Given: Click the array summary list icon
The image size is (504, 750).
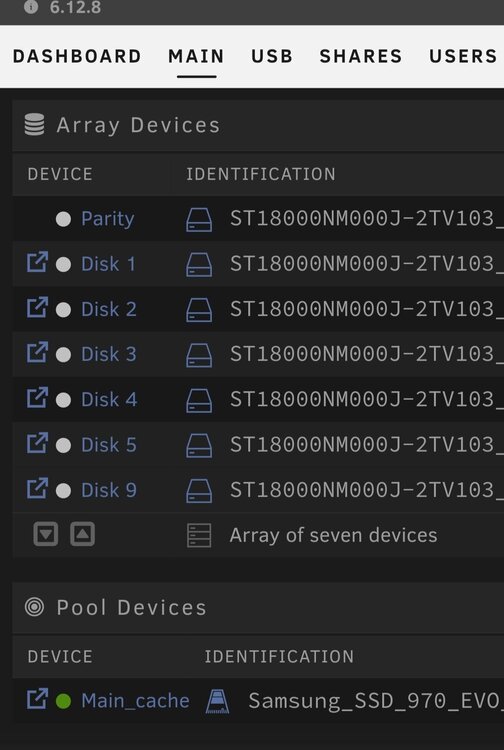Looking at the screenshot, I should click(199, 535).
